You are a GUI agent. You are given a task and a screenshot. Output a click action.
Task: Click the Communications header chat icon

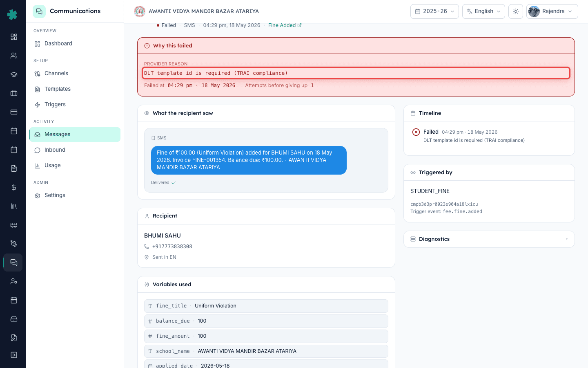(39, 11)
